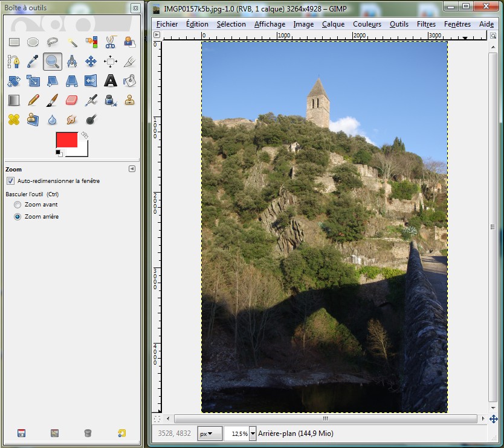Select the Flip tool
504x448 pixels.
[x=91, y=81]
